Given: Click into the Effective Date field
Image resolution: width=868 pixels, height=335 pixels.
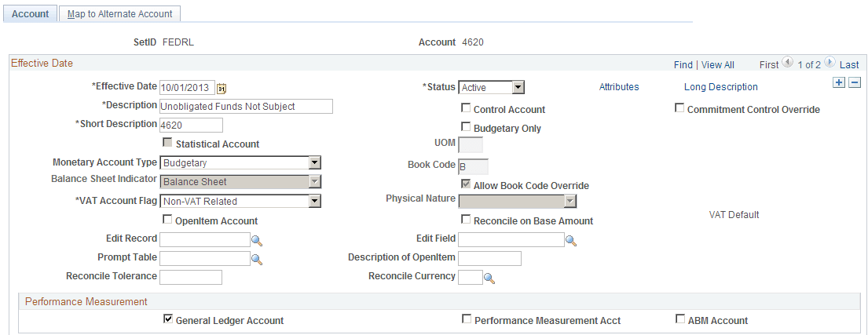Looking at the screenshot, I should (187, 87).
